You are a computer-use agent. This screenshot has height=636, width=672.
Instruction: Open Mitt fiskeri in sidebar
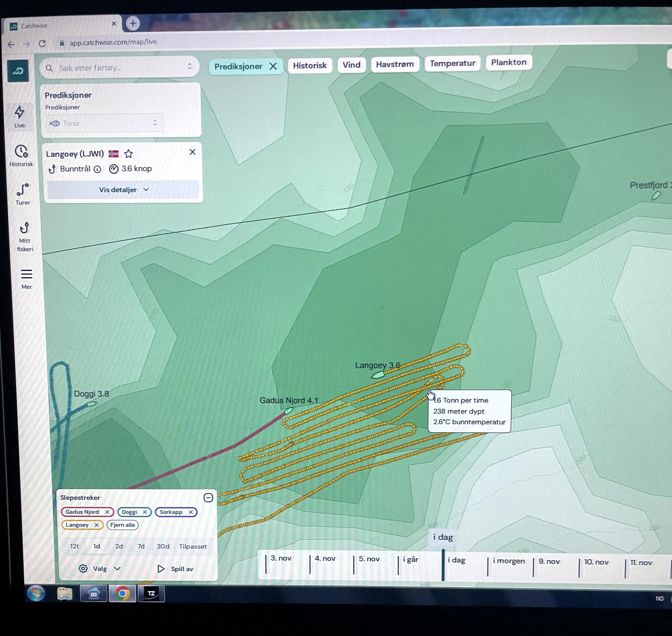tap(24, 236)
